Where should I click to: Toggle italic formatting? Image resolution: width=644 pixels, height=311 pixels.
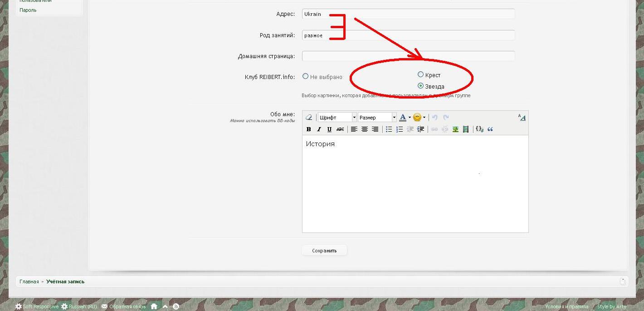pyautogui.click(x=319, y=129)
